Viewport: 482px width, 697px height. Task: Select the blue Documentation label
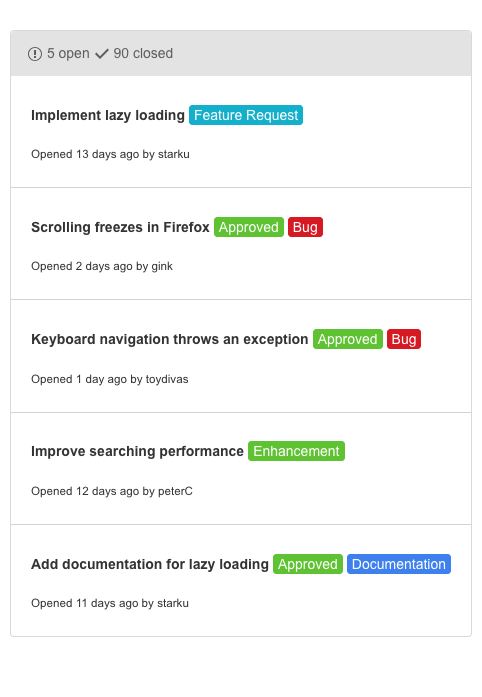click(x=399, y=564)
